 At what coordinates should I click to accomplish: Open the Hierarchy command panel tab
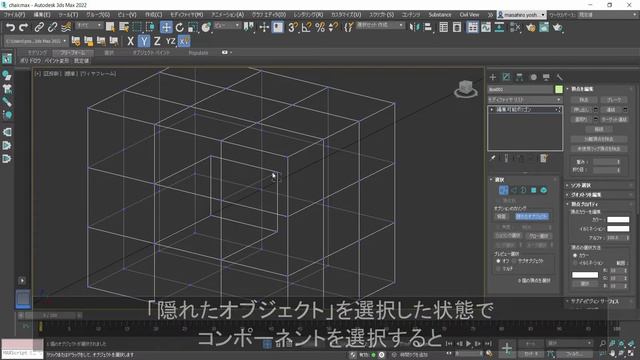pyautogui.click(x=520, y=77)
